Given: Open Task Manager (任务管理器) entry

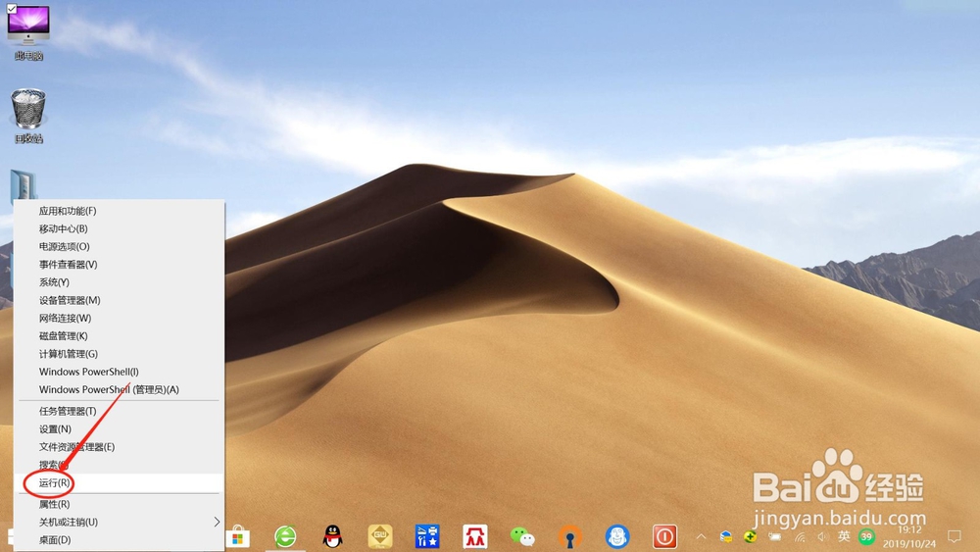Looking at the screenshot, I should [119, 411].
